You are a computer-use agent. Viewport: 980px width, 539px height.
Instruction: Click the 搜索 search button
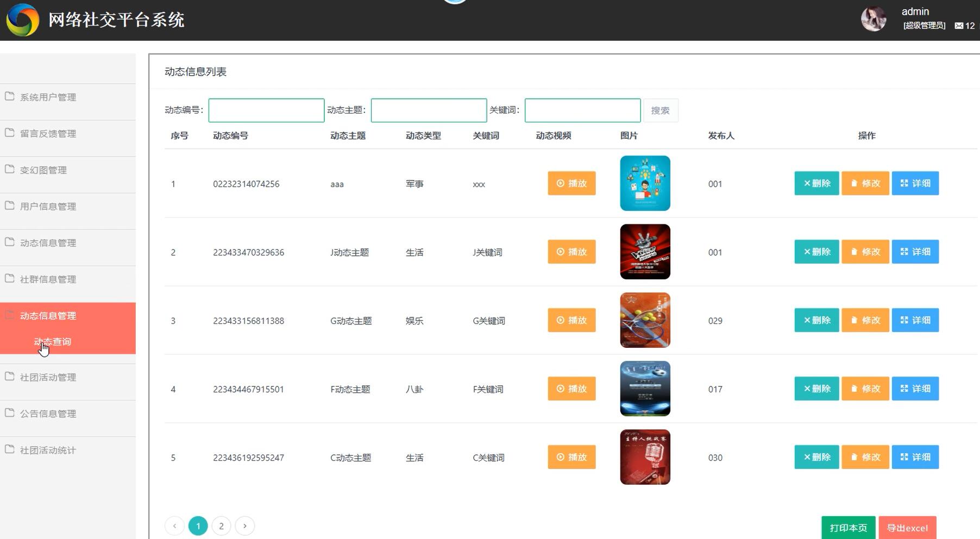661,110
